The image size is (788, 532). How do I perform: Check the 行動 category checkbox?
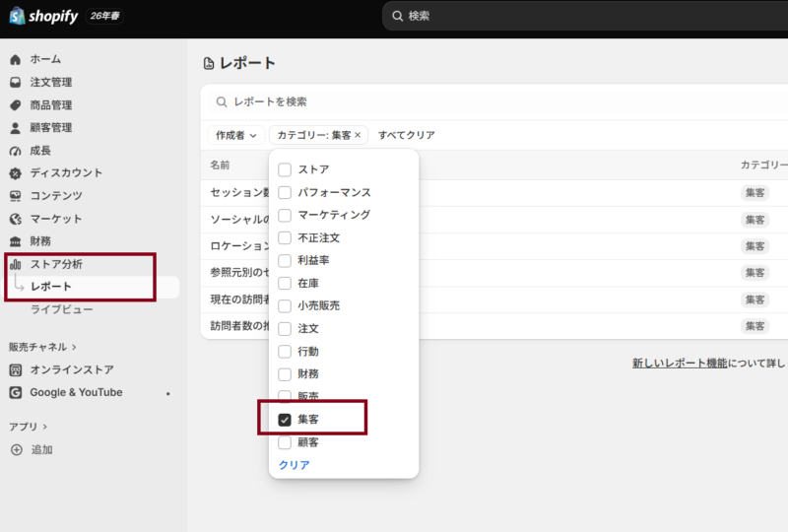pos(285,352)
